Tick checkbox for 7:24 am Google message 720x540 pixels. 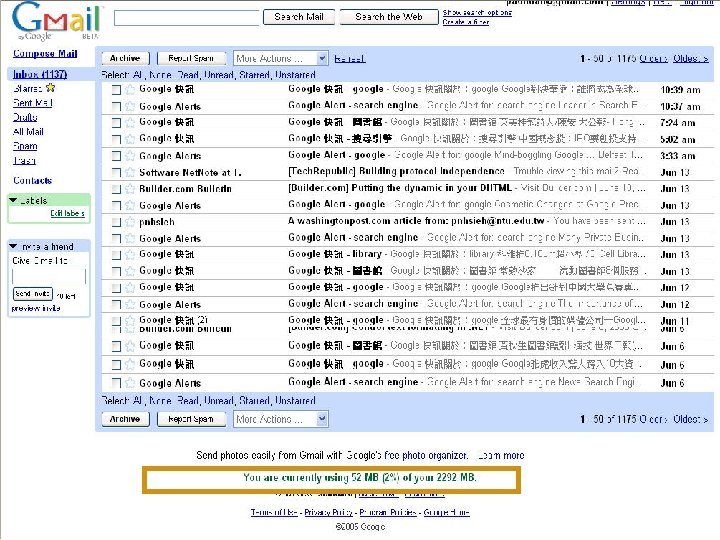pyautogui.click(x=116, y=123)
